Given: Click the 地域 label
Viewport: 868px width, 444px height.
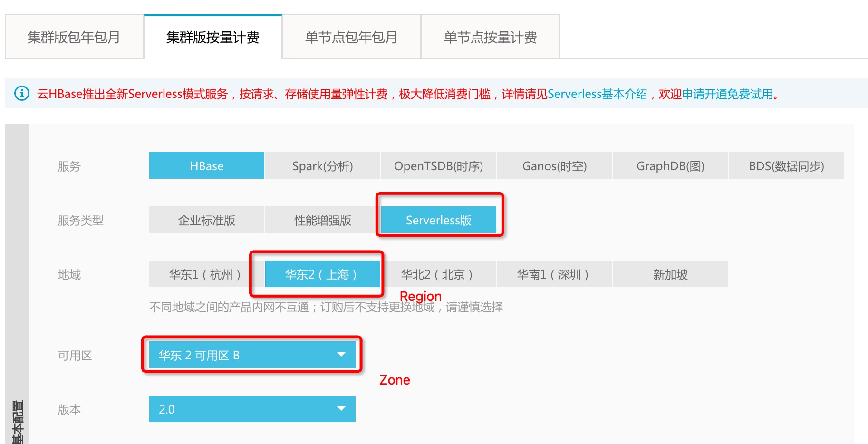Looking at the screenshot, I should 69,274.
